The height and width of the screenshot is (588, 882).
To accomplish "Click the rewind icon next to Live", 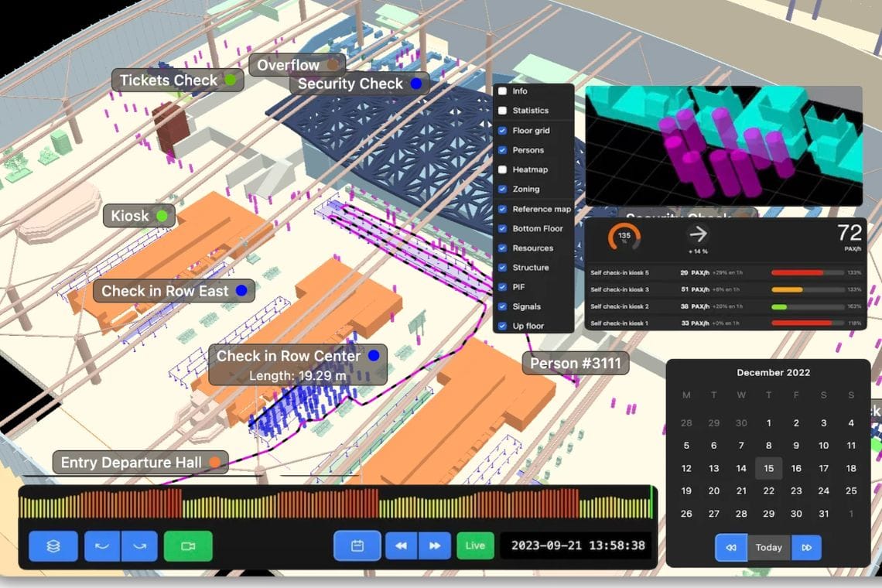I will (x=400, y=545).
